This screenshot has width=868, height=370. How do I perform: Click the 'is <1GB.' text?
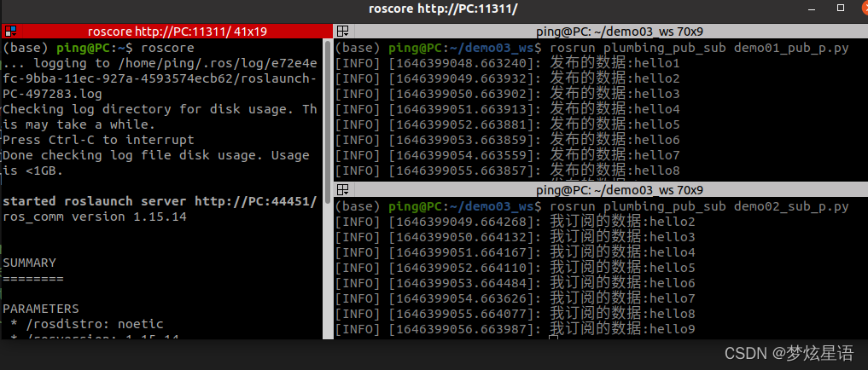tap(33, 171)
